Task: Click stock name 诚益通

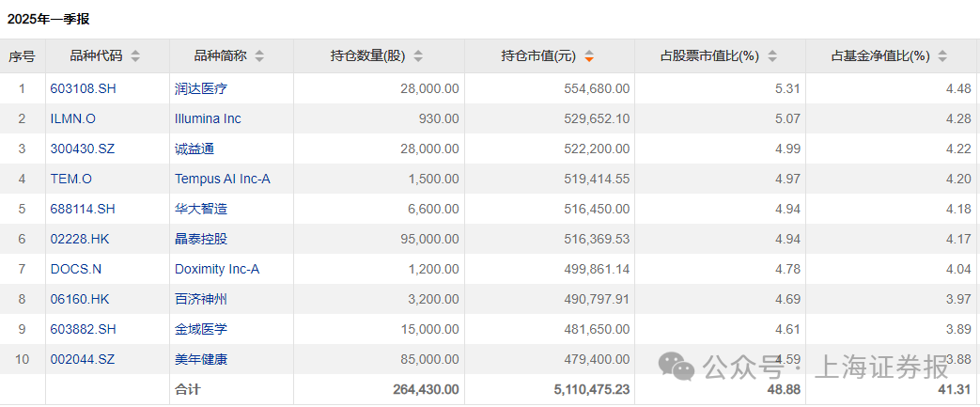Action: [194, 149]
